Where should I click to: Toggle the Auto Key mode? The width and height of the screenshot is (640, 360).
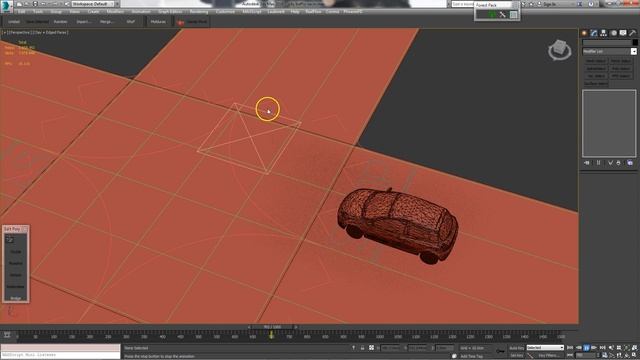[516, 348]
